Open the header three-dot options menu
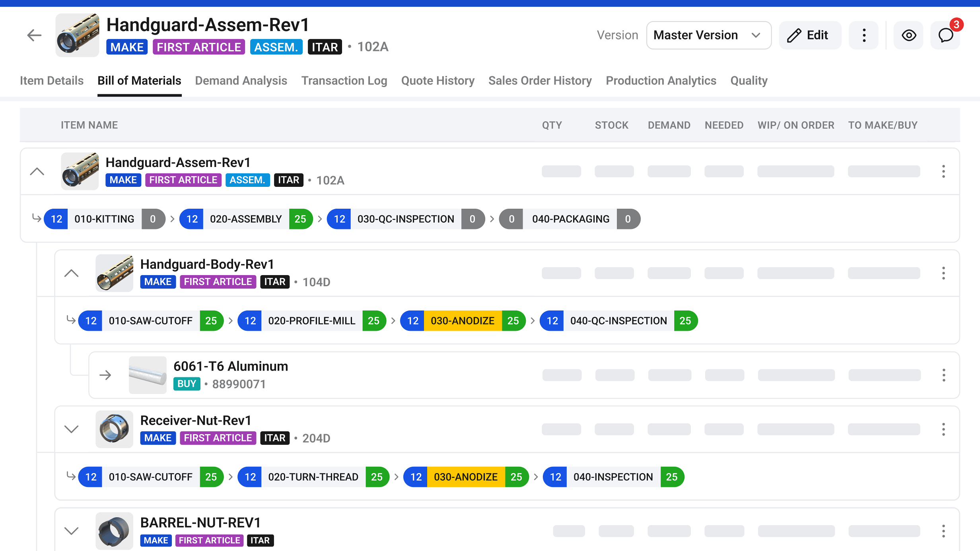Screen dimensions: 980x551 (864, 35)
